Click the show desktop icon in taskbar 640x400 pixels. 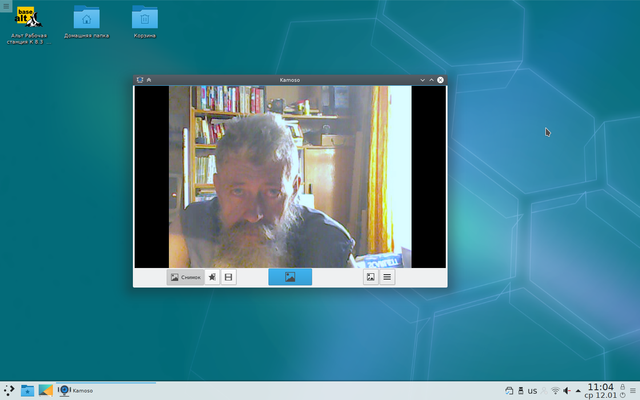click(x=46, y=391)
